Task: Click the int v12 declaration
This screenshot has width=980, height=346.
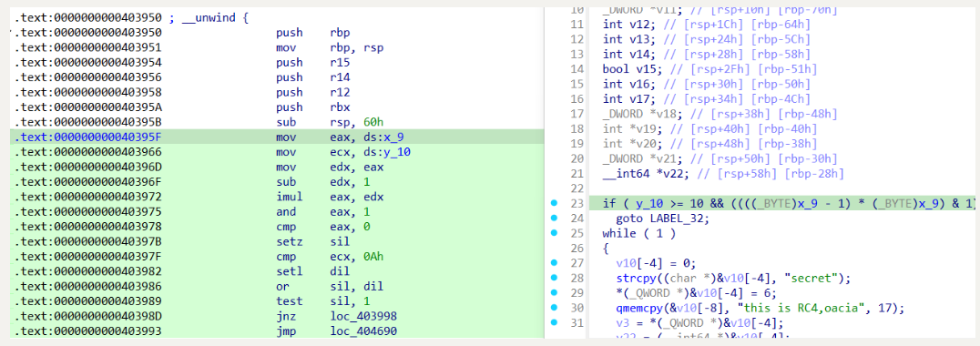Action: click(x=706, y=25)
